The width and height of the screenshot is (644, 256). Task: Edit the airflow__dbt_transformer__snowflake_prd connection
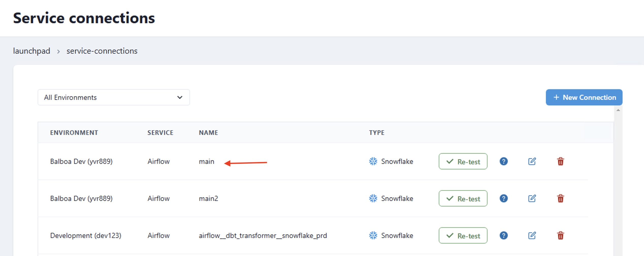(x=532, y=235)
